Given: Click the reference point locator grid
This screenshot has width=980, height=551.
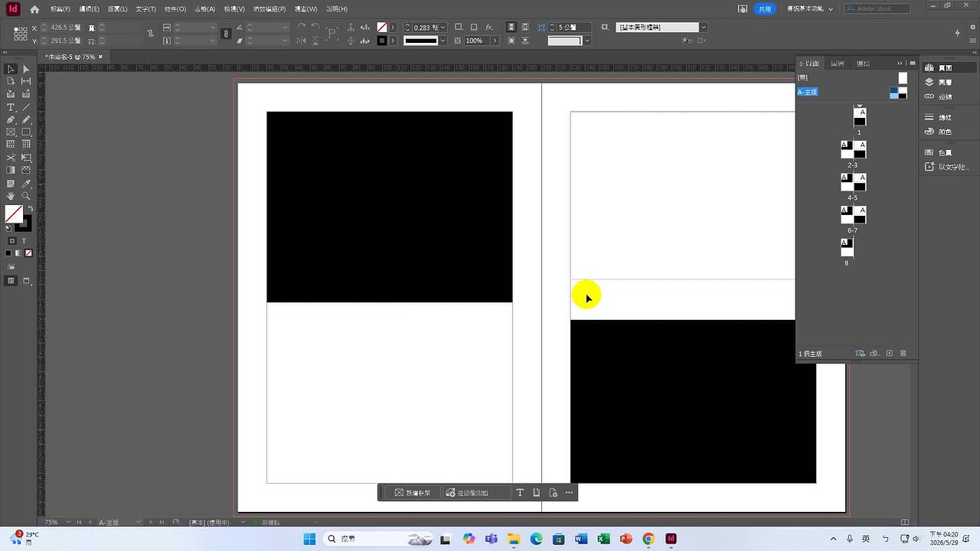Looking at the screenshot, I should [21, 33].
